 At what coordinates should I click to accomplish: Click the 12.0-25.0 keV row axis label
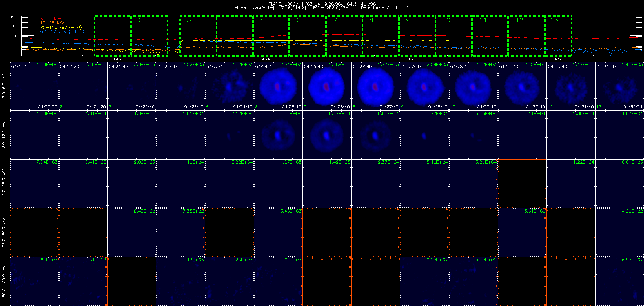[x=4, y=184]
